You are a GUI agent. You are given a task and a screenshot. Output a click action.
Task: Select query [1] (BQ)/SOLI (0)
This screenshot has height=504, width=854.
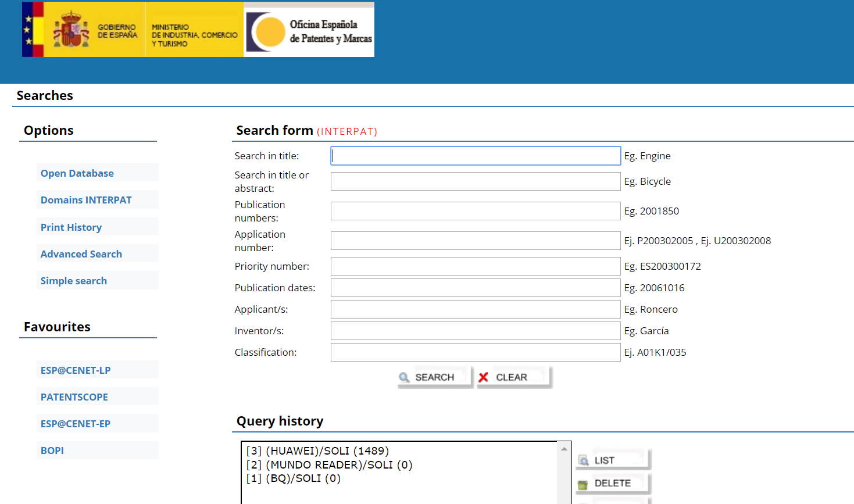coord(293,478)
